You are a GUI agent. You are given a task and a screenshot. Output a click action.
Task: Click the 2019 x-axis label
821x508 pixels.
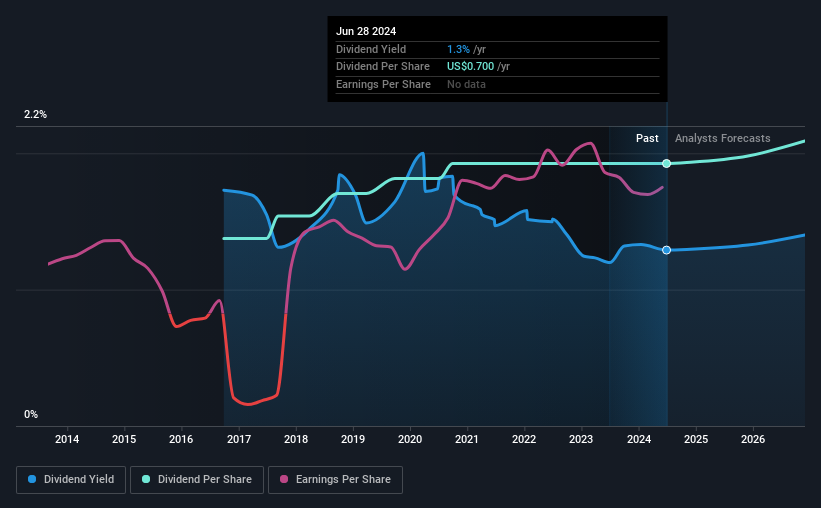(x=353, y=439)
